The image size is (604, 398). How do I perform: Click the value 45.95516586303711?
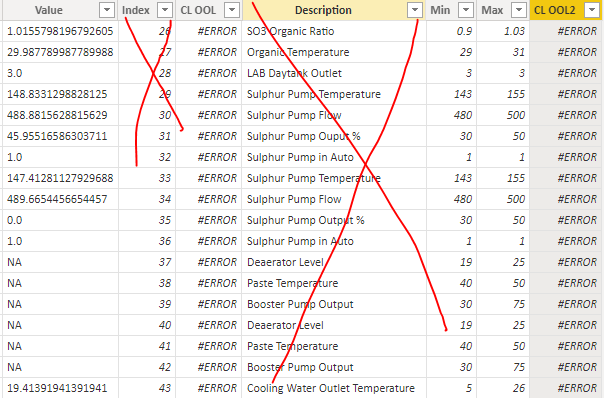(57, 136)
